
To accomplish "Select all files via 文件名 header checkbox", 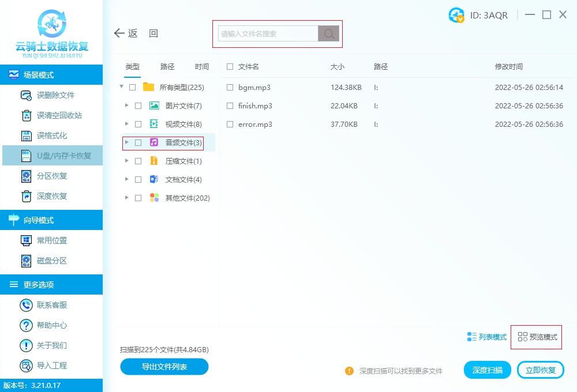I will point(229,66).
